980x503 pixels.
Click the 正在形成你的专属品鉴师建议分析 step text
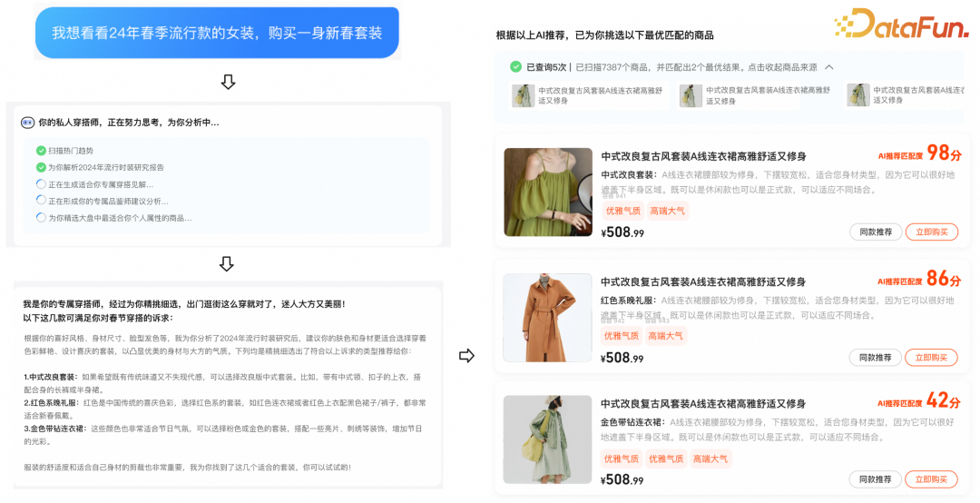[108, 201]
